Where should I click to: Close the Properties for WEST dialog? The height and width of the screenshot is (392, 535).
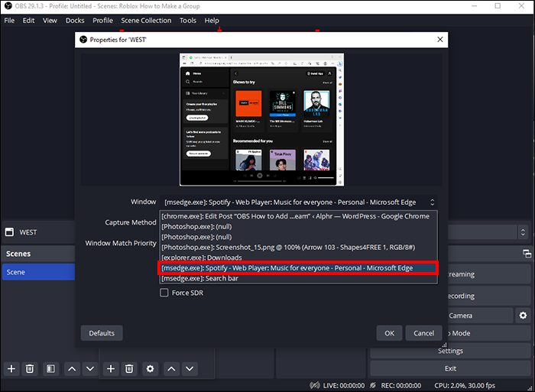pyautogui.click(x=440, y=40)
